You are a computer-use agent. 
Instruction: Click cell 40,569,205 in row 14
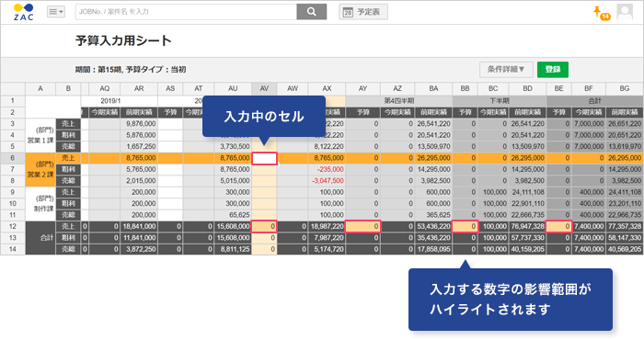625,249
